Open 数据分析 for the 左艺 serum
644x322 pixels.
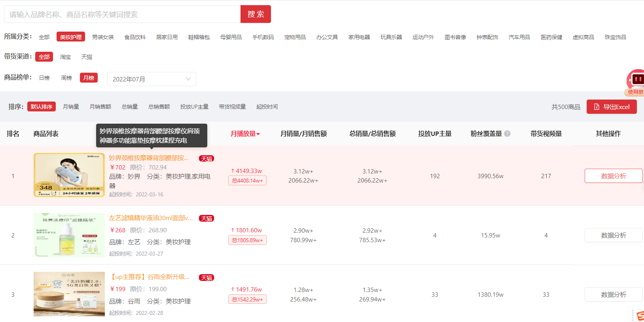[614, 235]
